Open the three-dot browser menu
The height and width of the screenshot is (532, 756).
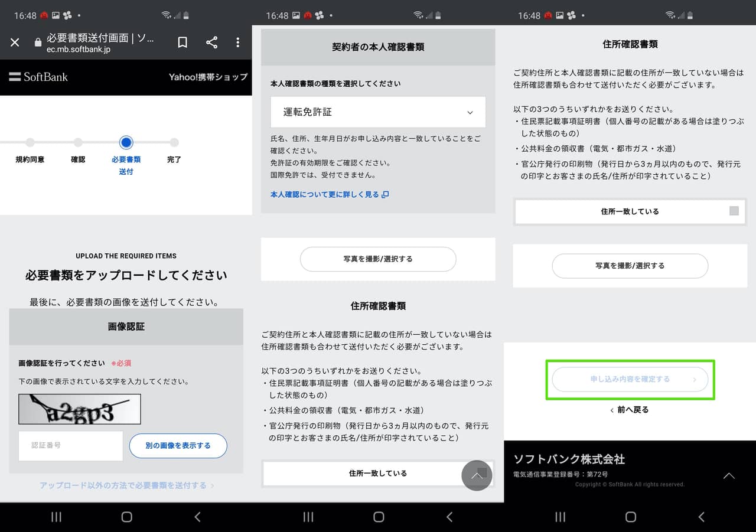(x=237, y=42)
